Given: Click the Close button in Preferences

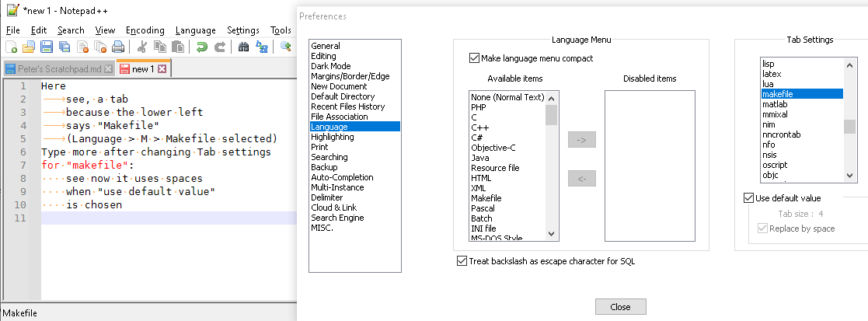Looking at the screenshot, I should pos(621,306).
